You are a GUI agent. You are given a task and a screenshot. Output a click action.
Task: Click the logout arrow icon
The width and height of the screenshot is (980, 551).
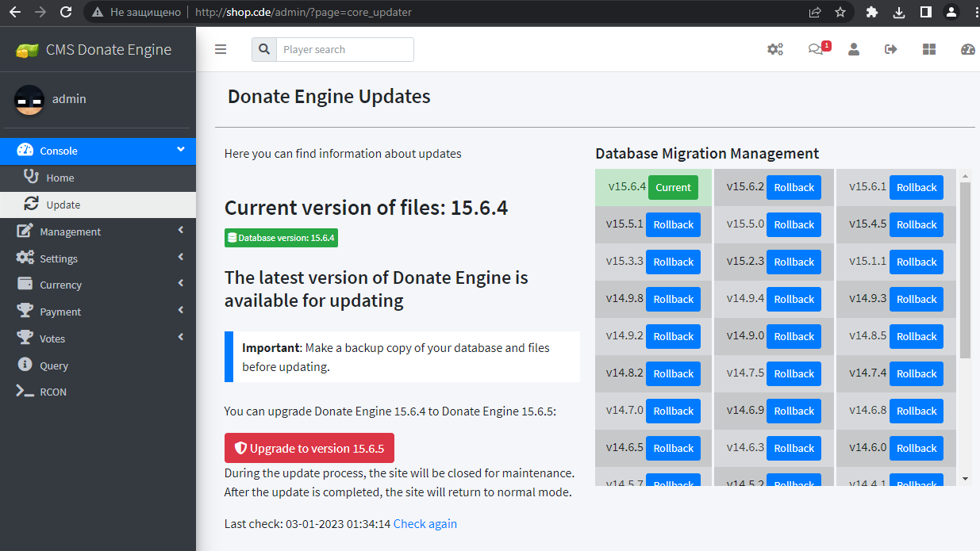pyautogui.click(x=890, y=49)
